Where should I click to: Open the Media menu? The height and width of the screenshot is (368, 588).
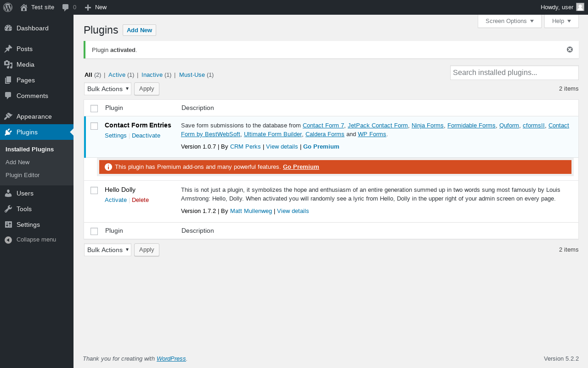pyautogui.click(x=37, y=64)
